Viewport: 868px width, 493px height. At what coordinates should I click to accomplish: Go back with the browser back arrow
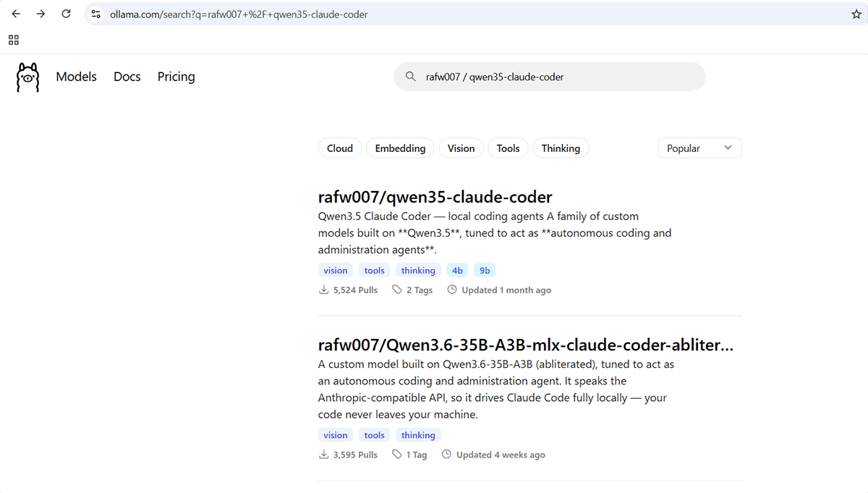click(16, 14)
